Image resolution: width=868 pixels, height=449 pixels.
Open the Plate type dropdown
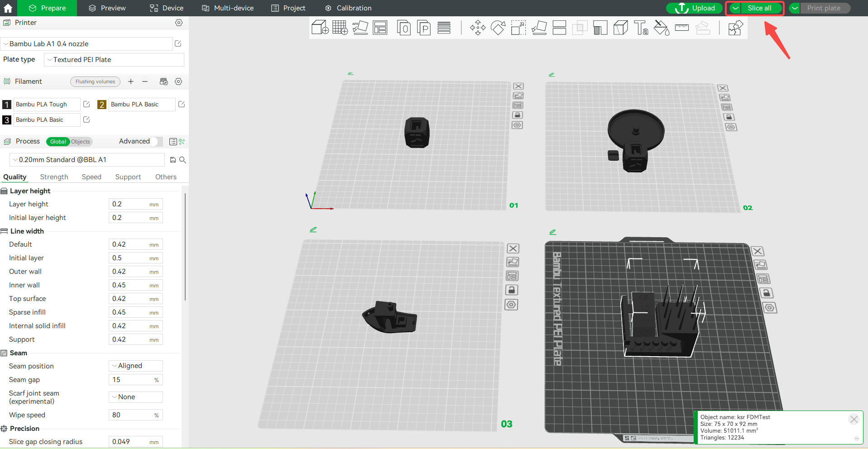click(x=114, y=60)
